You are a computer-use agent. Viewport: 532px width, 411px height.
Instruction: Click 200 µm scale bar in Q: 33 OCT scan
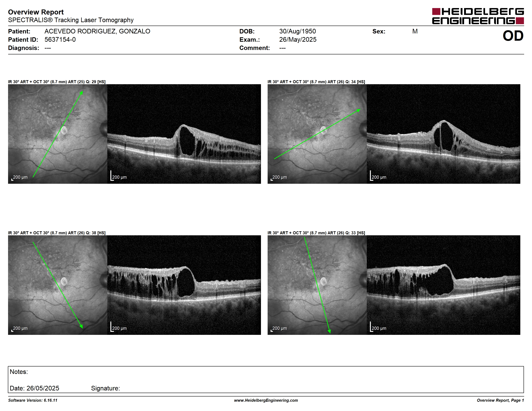click(378, 327)
